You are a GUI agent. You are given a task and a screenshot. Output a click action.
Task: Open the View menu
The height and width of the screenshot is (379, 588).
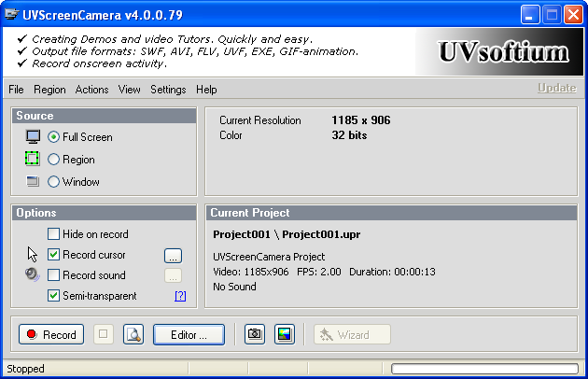[130, 90]
